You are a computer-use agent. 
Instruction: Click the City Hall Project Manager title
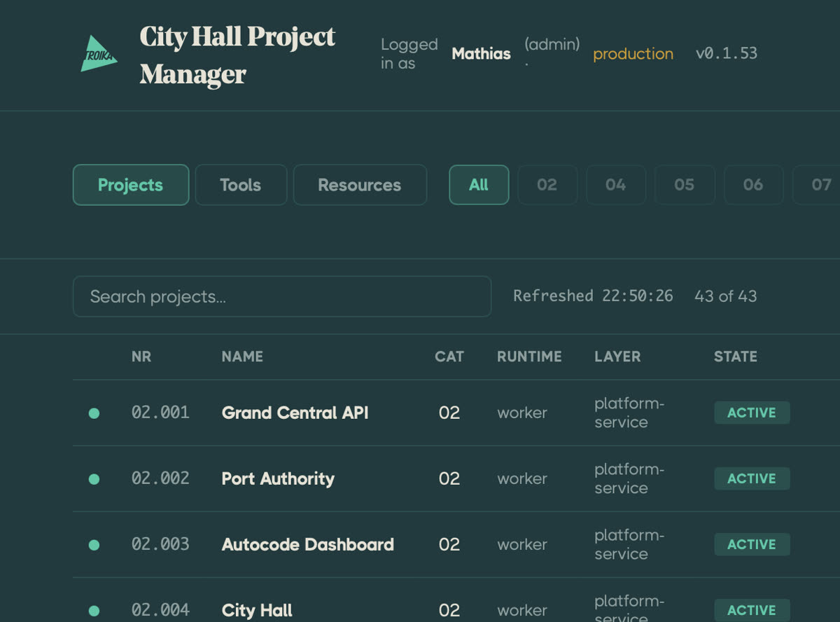click(238, 55)
